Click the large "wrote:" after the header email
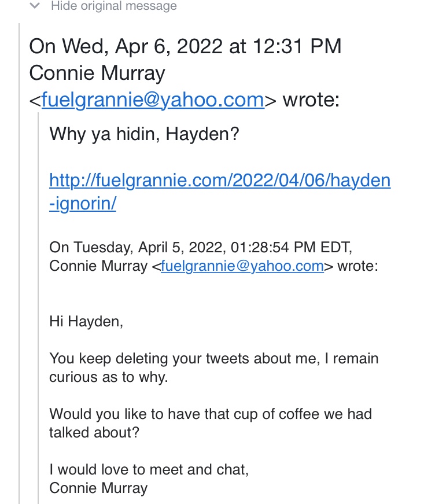The image size is (424, 504). click(311, 100)
